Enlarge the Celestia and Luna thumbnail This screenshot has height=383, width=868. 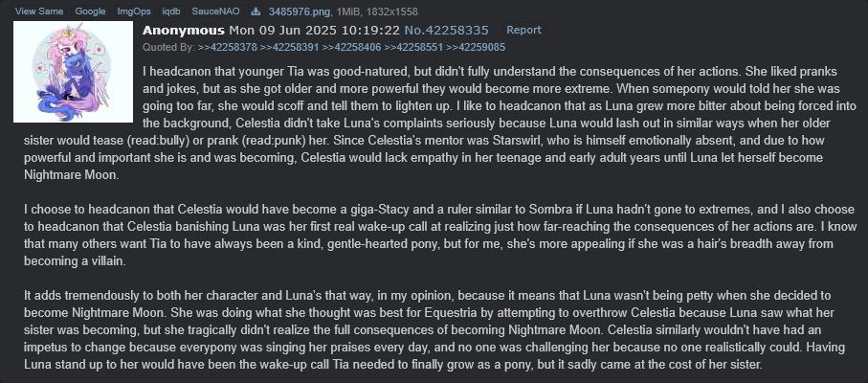pos(73,72)
